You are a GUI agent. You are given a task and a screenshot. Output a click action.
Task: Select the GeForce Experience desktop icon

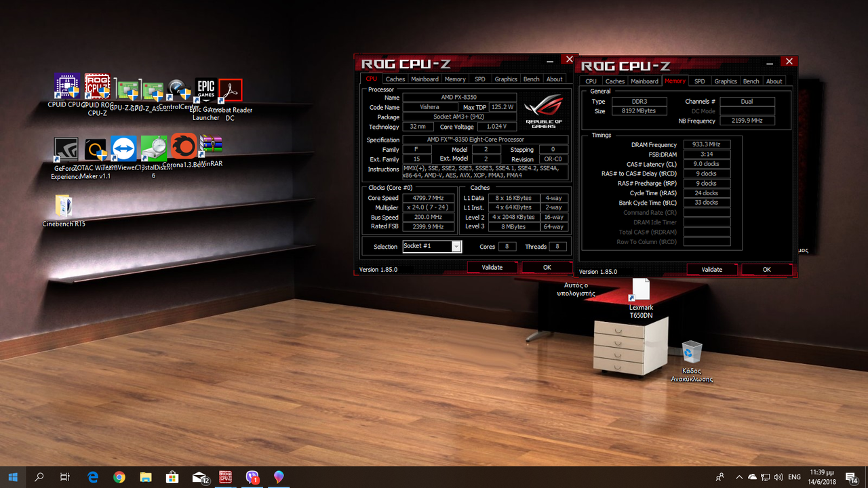tap(66, 158)
